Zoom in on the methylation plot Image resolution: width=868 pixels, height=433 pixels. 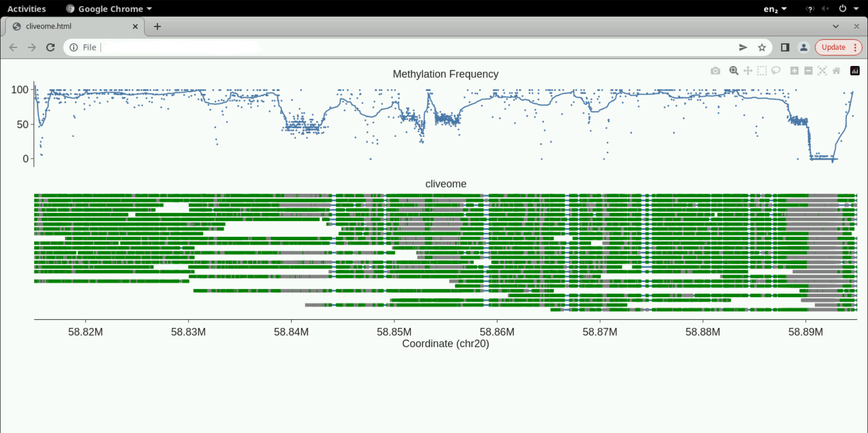pyautogui.click(x=795, y=71)
